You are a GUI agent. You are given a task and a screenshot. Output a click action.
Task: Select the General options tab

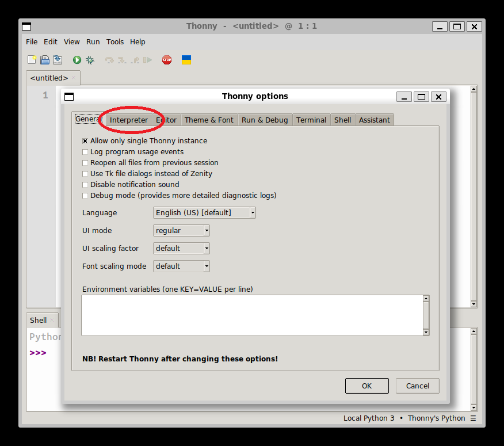pyautogui.click(x=89, y=119)
